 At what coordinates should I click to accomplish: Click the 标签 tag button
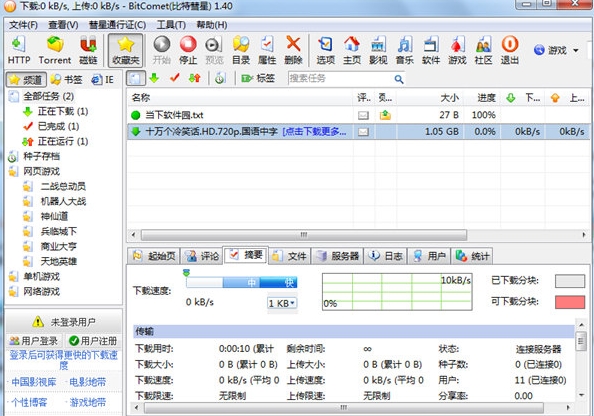coord(258,78)
